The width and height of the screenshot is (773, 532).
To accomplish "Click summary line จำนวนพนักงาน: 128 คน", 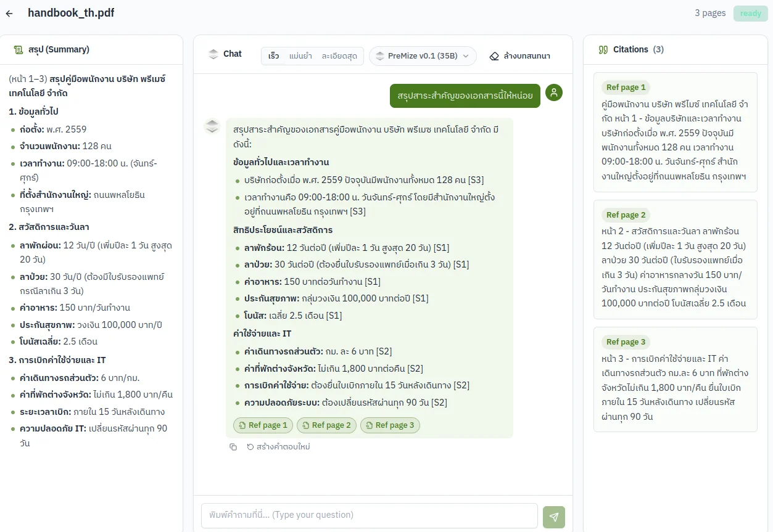I will click(65, 147).
